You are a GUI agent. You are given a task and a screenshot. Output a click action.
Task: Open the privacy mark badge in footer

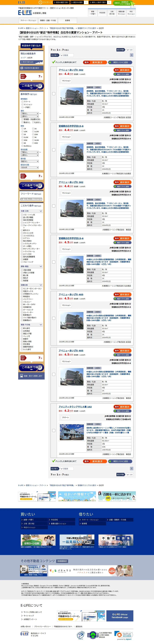point(80,635)
